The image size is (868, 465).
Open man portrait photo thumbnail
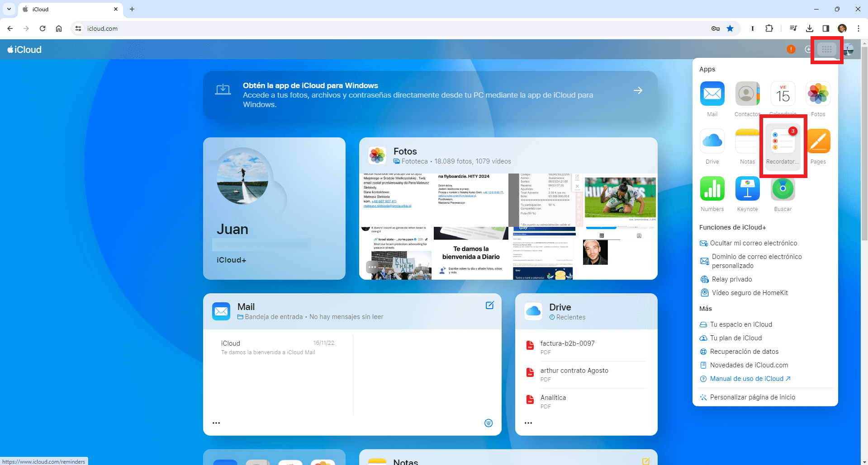coord(595,252)
